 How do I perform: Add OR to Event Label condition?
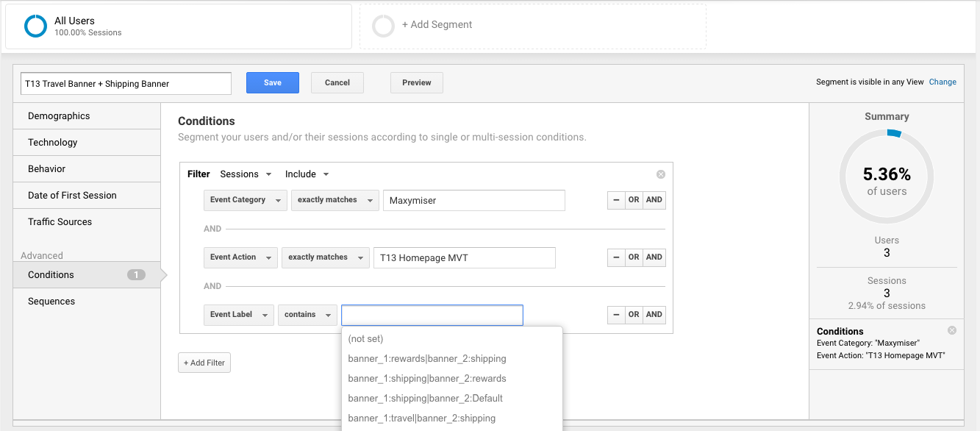click(634, 315)
